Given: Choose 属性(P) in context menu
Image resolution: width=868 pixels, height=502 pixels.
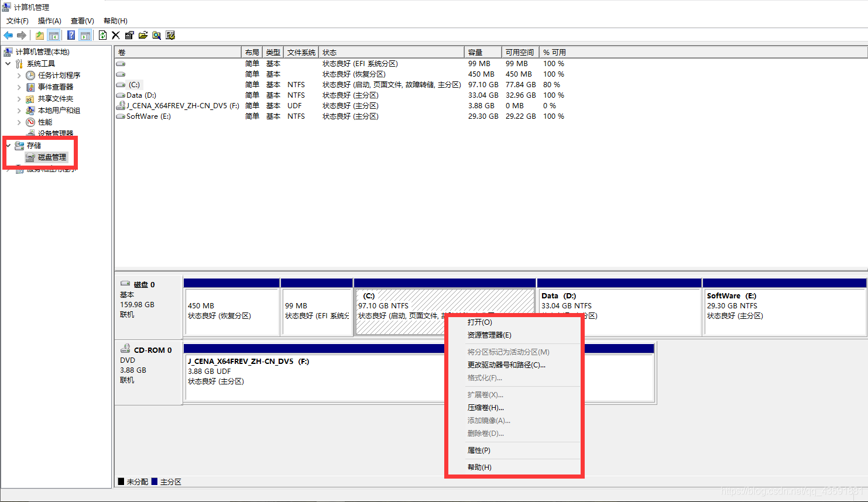Looking at the screenshot, I should click(479, 451).
